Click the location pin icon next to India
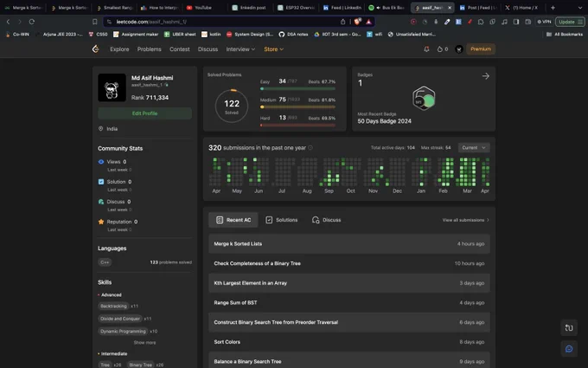588x368 pixels. pos(100,128)
